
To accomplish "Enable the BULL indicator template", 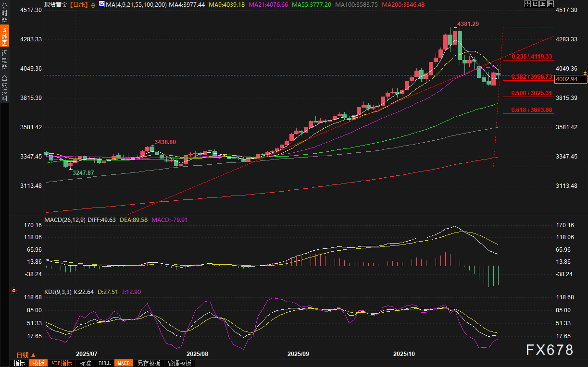I will pyautogui.click(x=104, y=363).
